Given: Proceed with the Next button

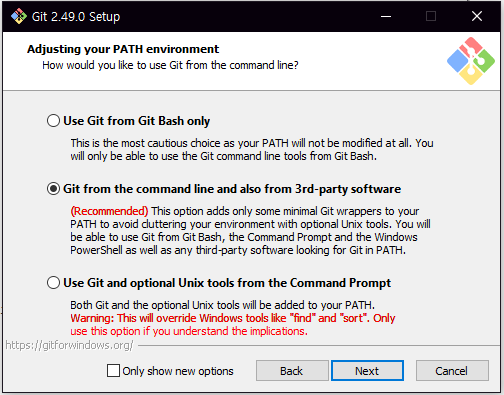Looking at the screenshot, I should click(x=367, y=370).
